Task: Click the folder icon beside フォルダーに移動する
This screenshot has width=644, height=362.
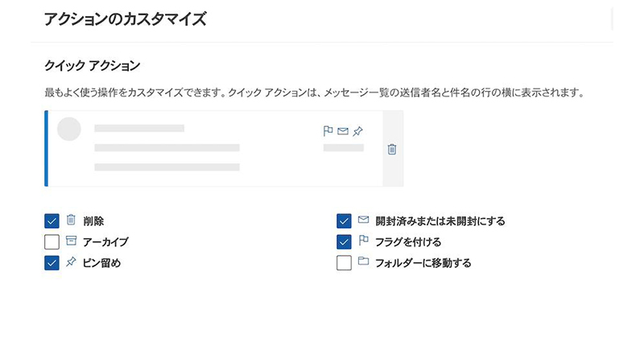Action: (x=363, y=262)
